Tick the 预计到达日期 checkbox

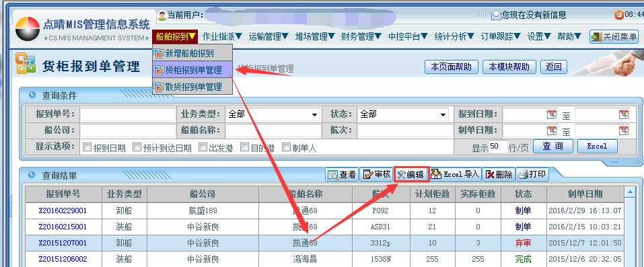(x=137, y=147)
